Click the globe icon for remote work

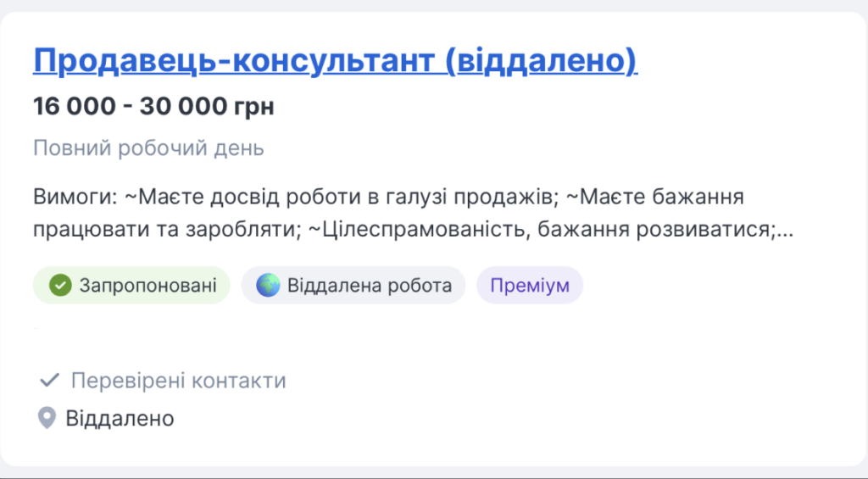268,286
